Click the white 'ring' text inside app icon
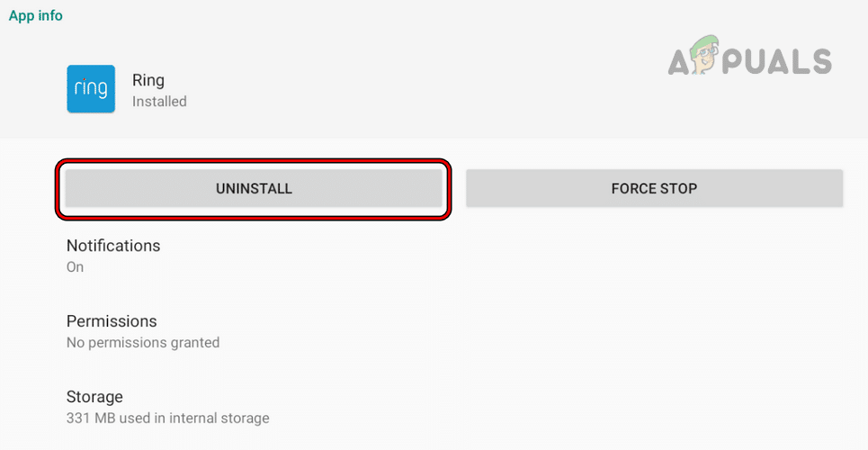This screenshot has width=868, height=450. [91, 89]
